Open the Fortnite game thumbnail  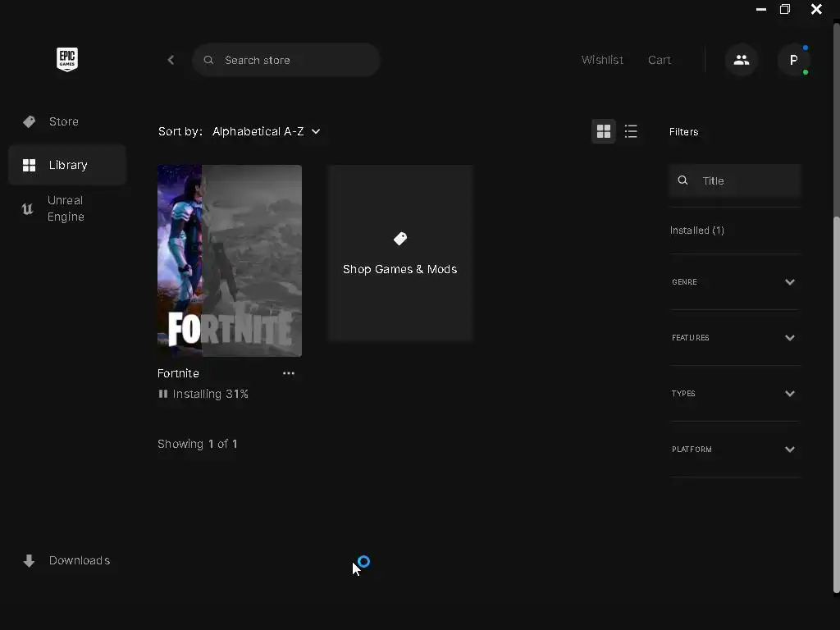coord(230,261)
